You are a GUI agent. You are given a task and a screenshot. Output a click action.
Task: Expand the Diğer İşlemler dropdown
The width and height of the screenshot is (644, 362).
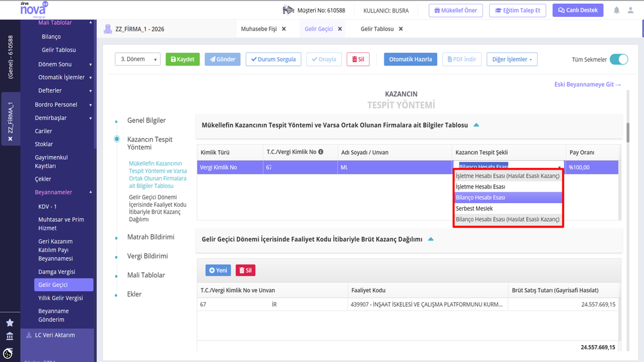tap(512, 59)
